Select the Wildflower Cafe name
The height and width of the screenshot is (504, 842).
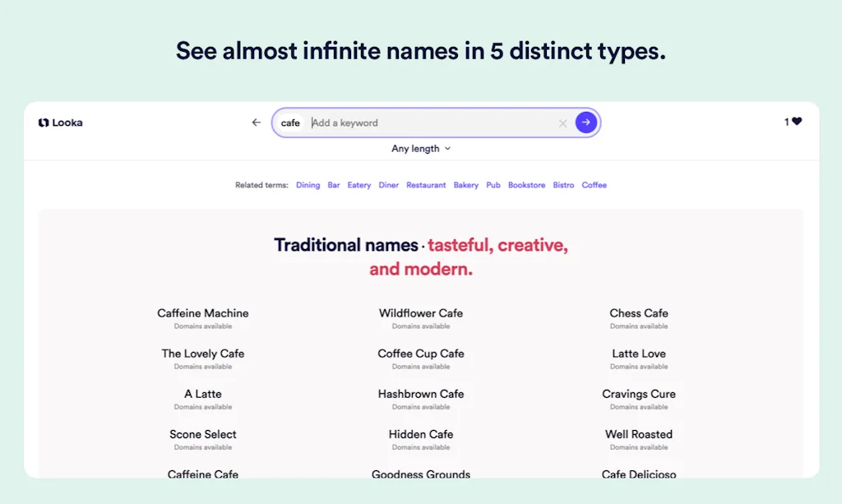tap(421, 313)
